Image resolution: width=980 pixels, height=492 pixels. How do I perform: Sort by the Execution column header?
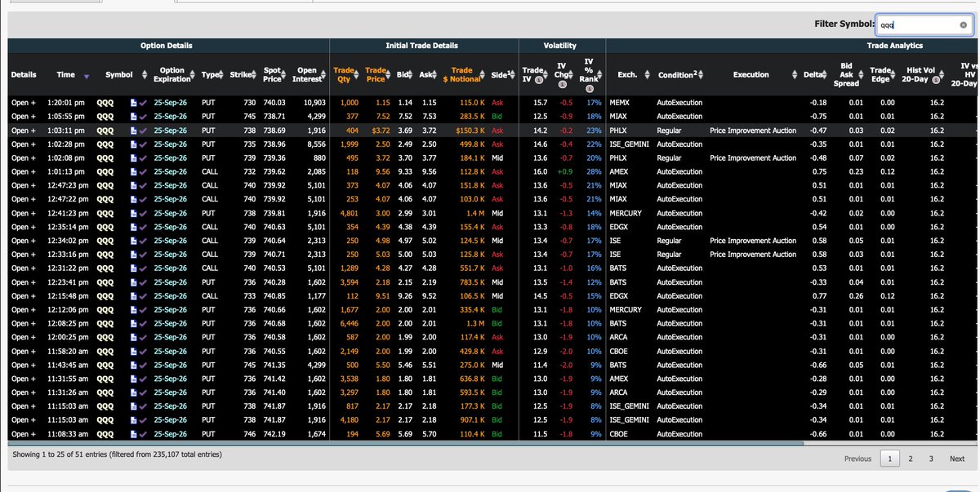click(x=751, y=75)
